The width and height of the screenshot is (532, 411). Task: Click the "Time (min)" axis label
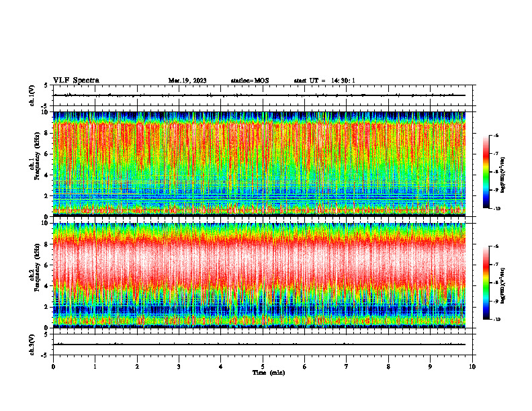pos(269,373)
